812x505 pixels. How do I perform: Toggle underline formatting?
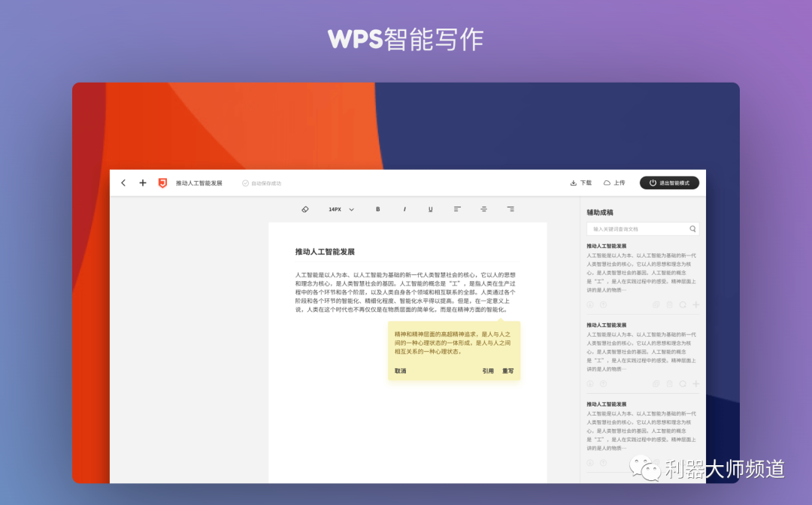pyautogui.click(x=430, y=210)
